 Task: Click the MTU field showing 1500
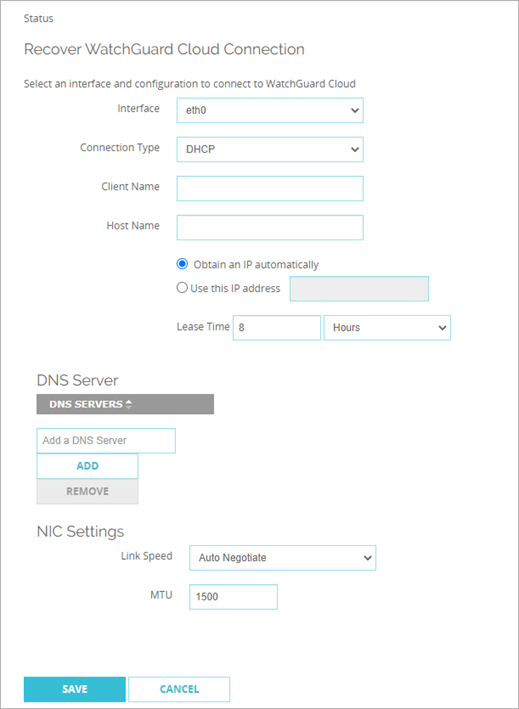[x=233, y=597]
